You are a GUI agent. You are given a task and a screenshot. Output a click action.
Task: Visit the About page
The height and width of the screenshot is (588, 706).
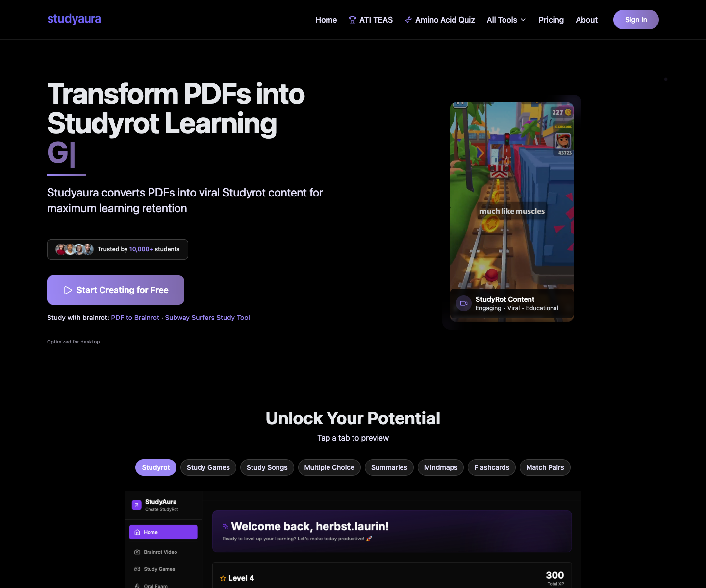[x=586, y=20]
